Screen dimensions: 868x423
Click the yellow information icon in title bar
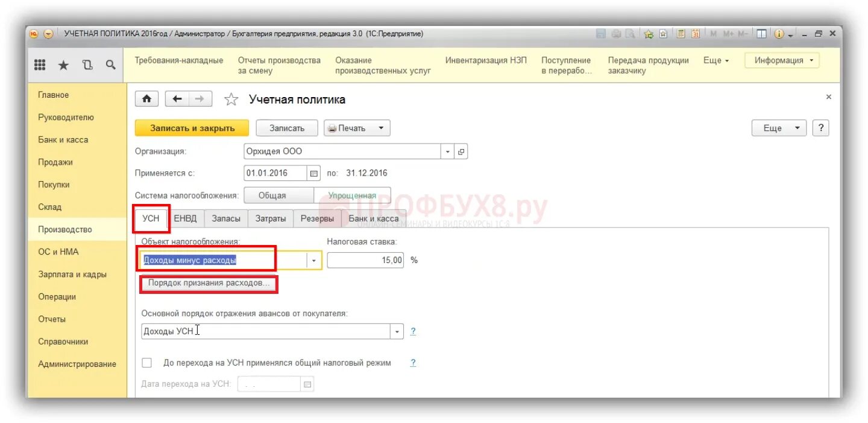point(779,34)
